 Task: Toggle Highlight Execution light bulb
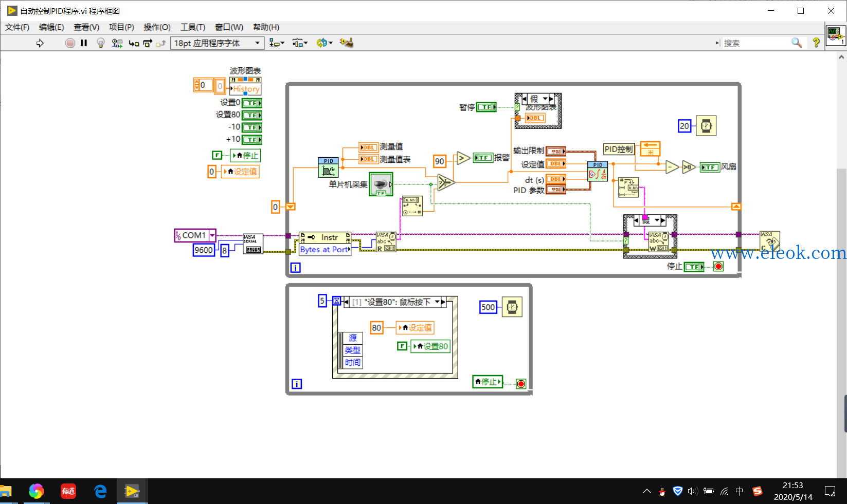click(101, 43)
